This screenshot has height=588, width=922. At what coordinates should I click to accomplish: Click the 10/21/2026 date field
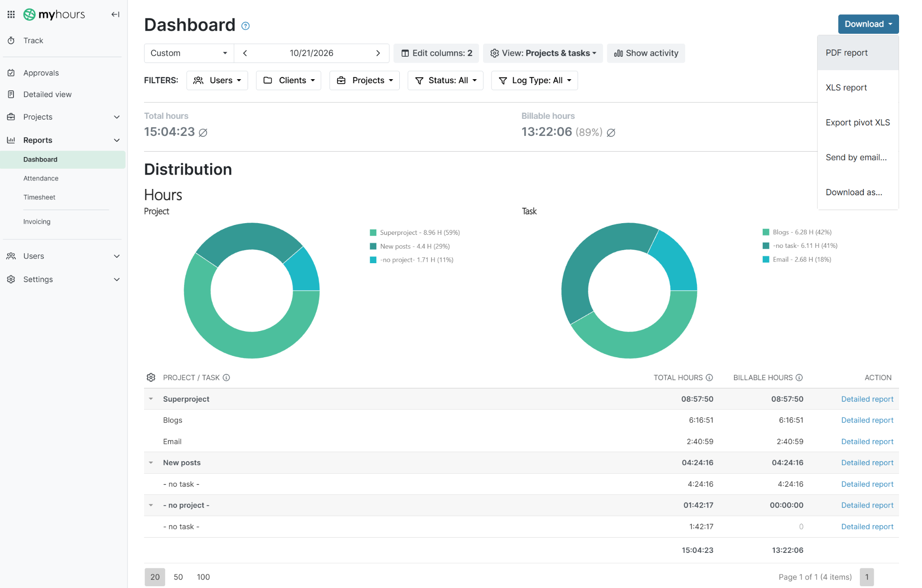312,53
